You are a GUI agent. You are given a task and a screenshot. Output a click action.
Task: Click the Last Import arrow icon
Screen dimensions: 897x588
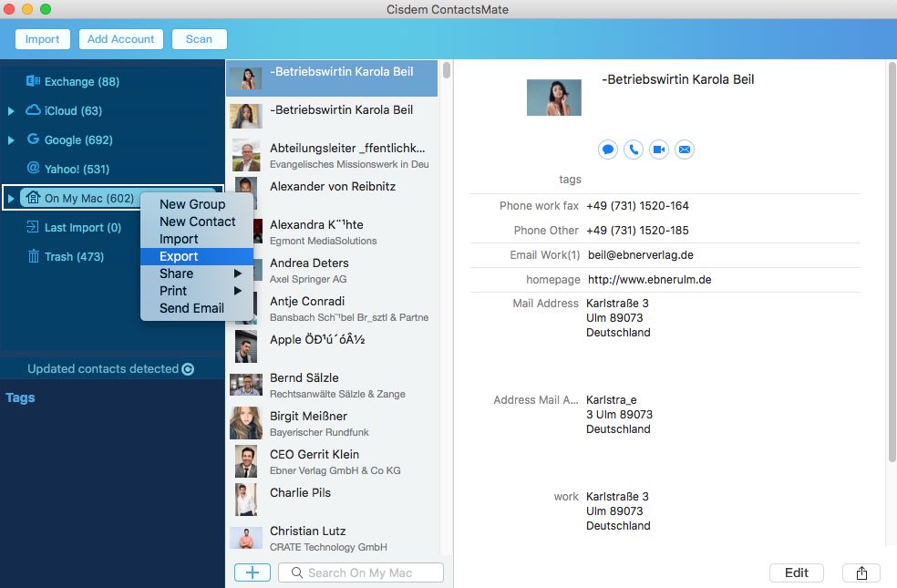coord(33,226)
